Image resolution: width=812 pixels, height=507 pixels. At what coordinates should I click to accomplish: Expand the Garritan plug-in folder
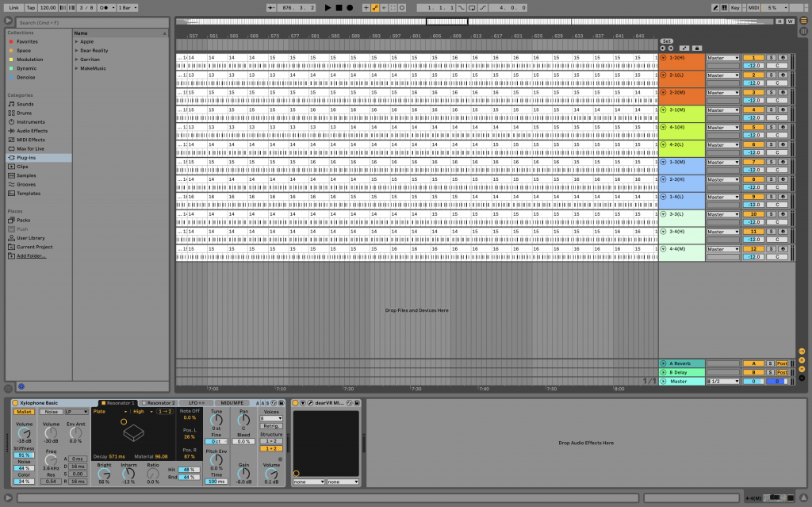coord(77,59)
